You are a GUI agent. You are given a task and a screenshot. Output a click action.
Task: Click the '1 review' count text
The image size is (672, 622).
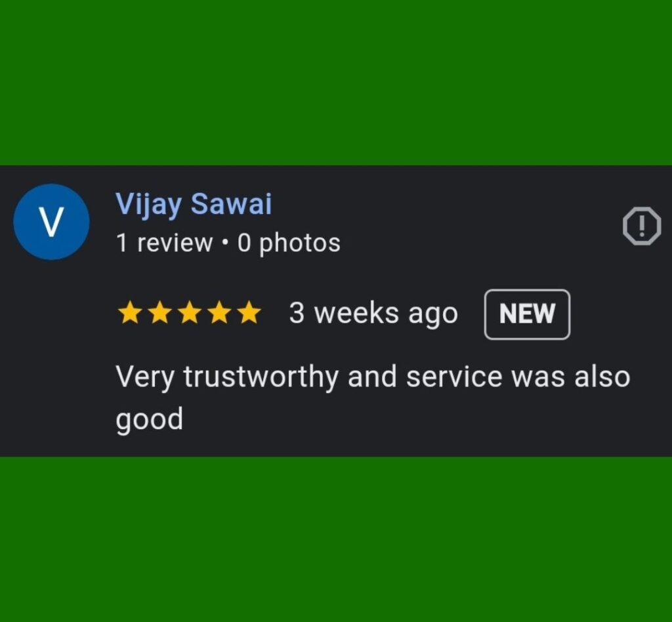[x=164, y=243]
